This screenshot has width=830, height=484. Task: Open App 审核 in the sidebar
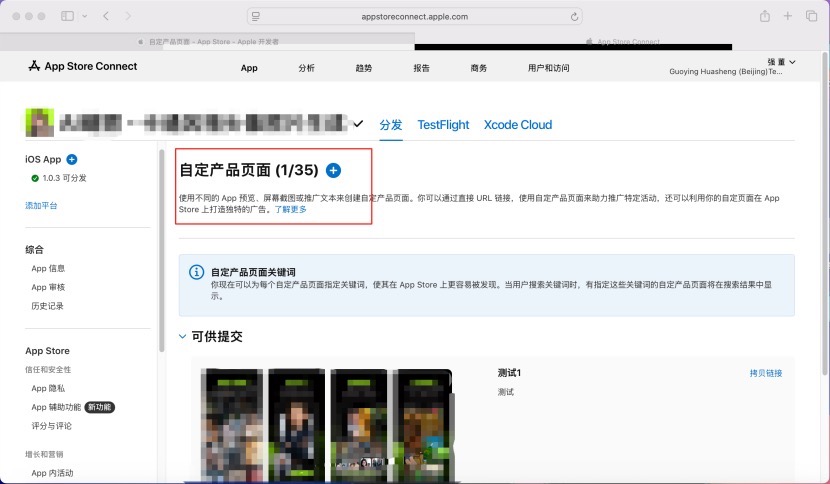click(48, 287)
